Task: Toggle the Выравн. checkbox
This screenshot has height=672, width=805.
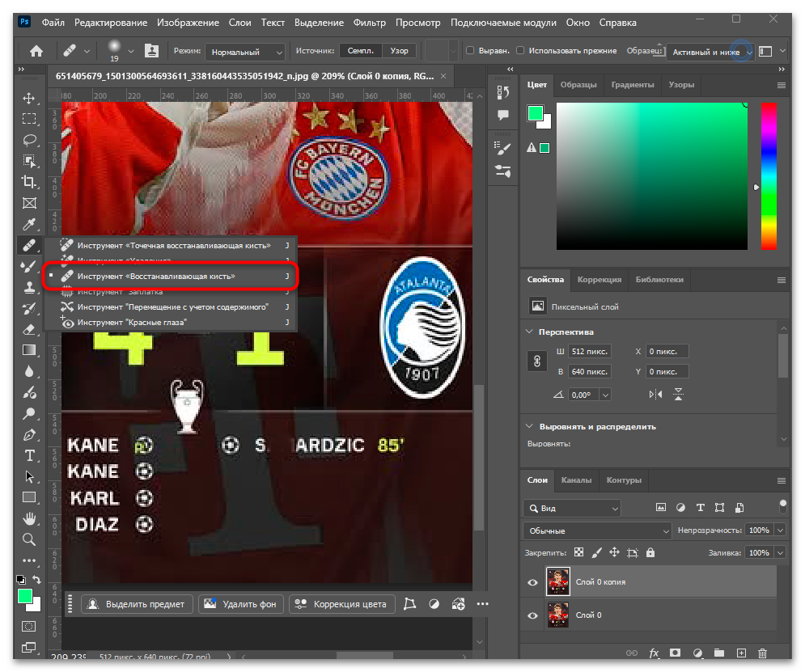Action: pyautogui.click(x=470, y=50)
